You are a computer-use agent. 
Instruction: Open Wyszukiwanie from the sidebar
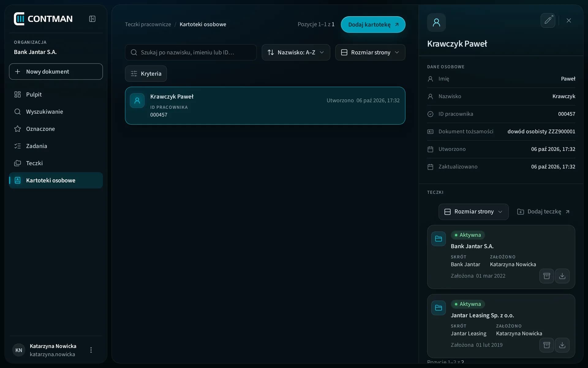click(x=56, y=112)
